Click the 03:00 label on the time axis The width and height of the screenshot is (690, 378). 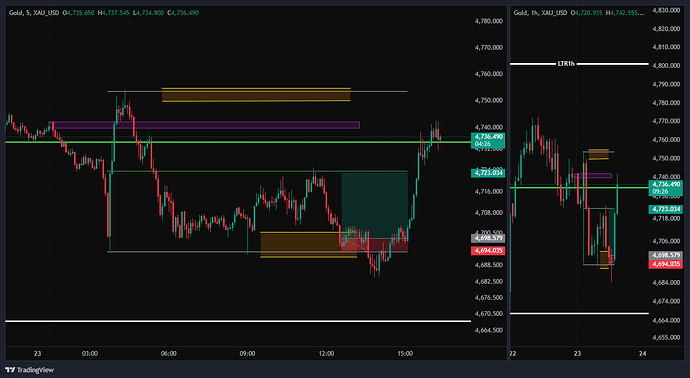(89, 353)
